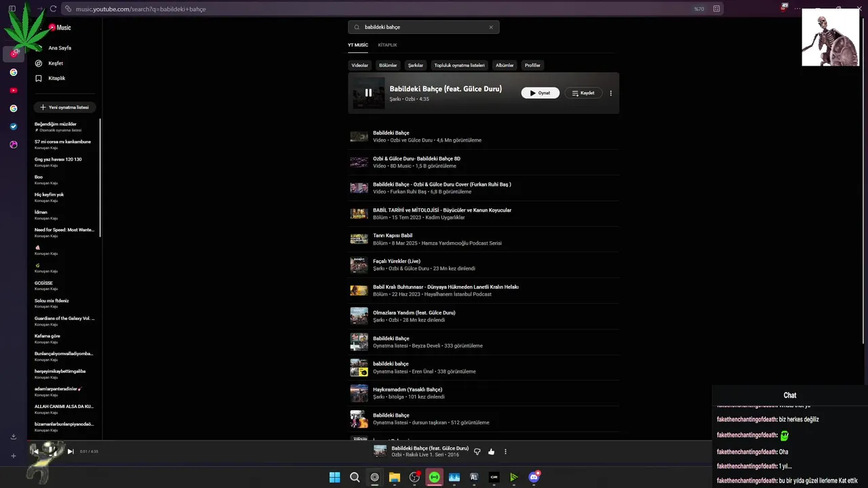Filter results by Profiller
This screenshot has width=868, height=488.
click(532, 65)
